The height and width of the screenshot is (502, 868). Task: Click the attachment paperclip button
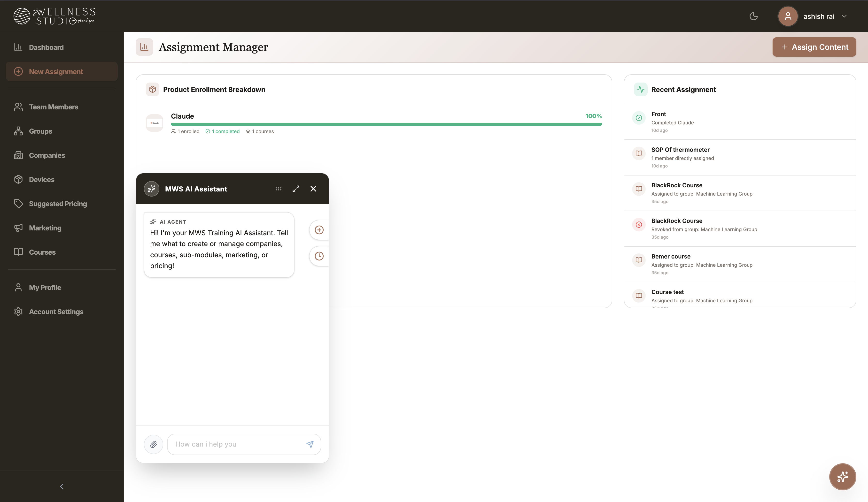(x=154, y=444)
